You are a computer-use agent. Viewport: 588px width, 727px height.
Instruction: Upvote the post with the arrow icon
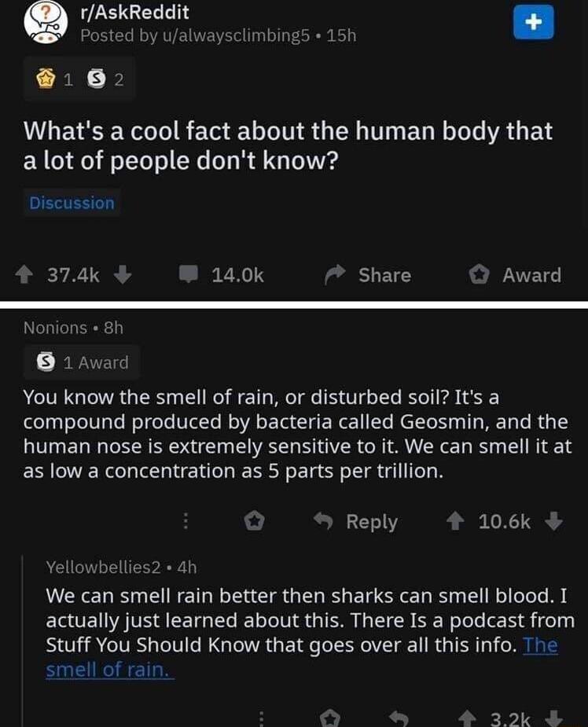(x=25, y=275)
